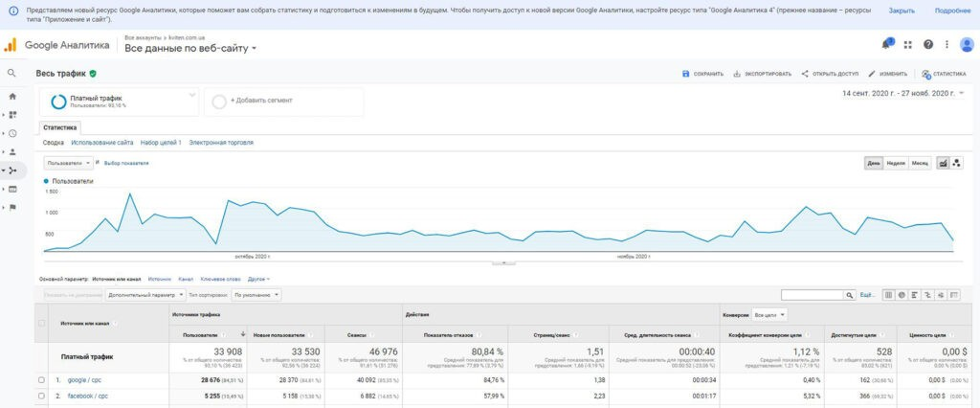Open the Сводка sub-tab
Screen dimensions: 980x408
(54, 143)
